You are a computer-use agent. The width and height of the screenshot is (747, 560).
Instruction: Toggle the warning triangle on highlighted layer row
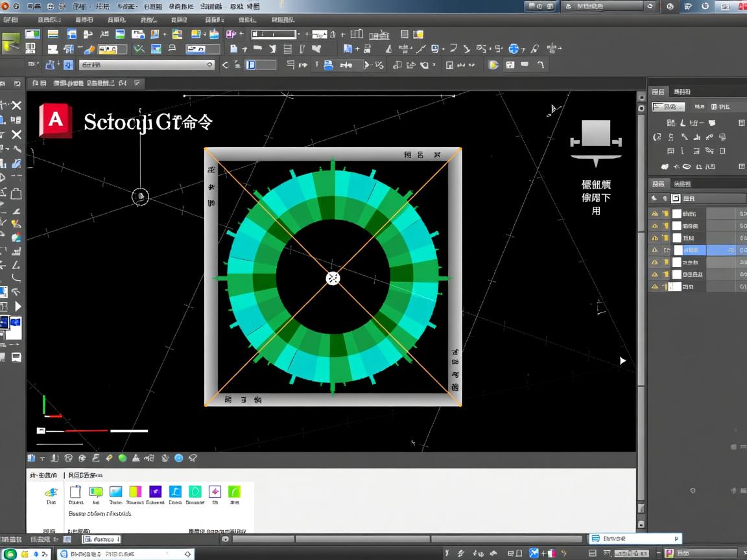[655, 250]
